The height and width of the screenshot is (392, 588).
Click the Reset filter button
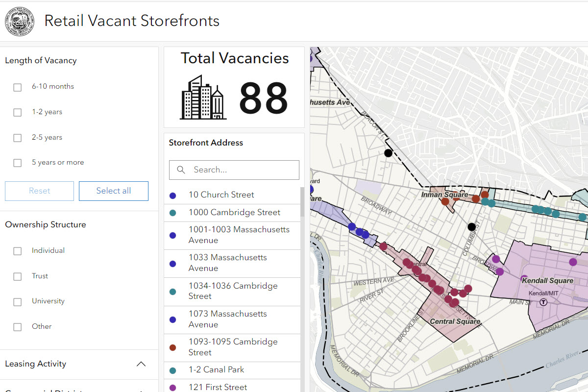(39, 191)
